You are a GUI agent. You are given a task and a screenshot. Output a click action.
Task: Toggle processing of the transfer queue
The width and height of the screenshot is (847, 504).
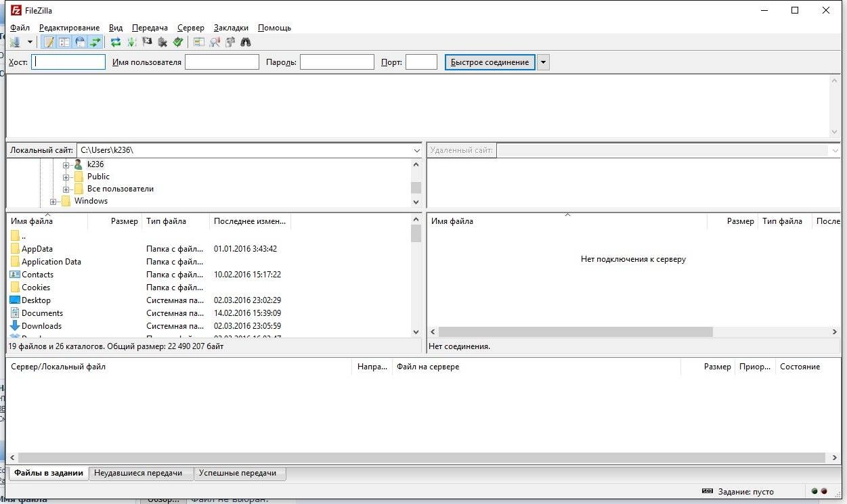pos(131,42)
